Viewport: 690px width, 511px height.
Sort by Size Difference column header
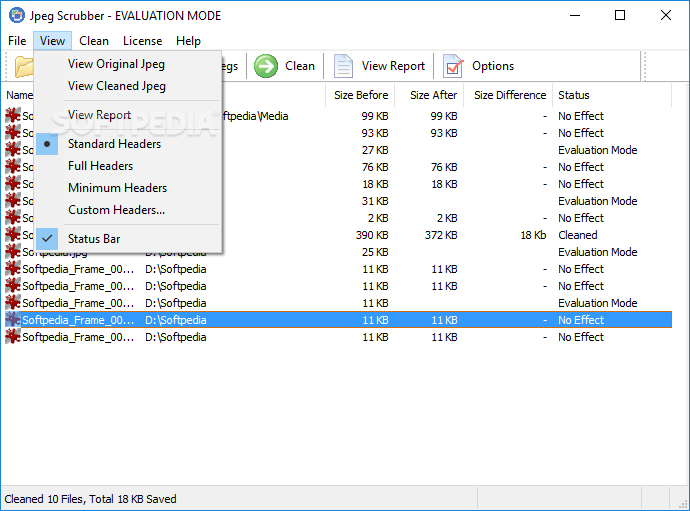(x=508, y=95)
